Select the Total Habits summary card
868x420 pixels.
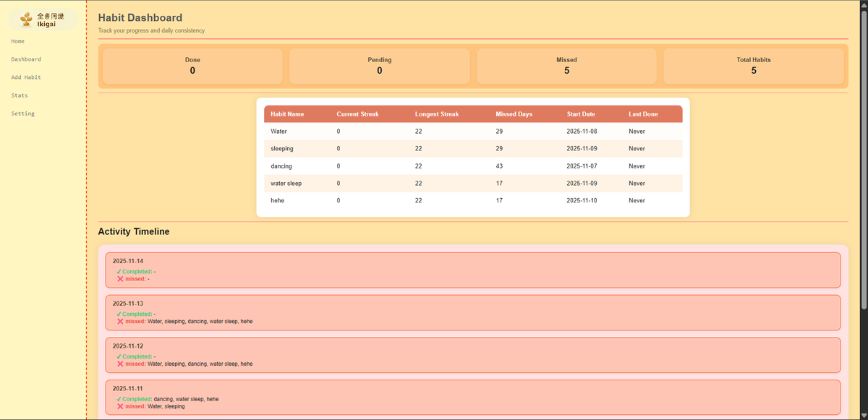pos(754,66)
